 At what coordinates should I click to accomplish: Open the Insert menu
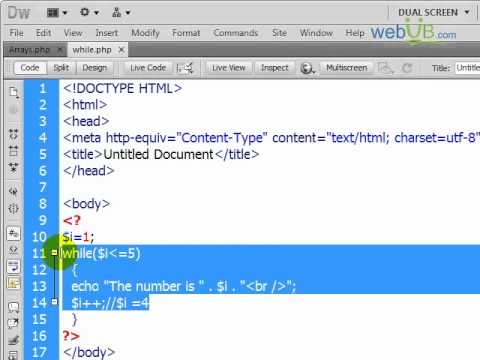[107, 33]
